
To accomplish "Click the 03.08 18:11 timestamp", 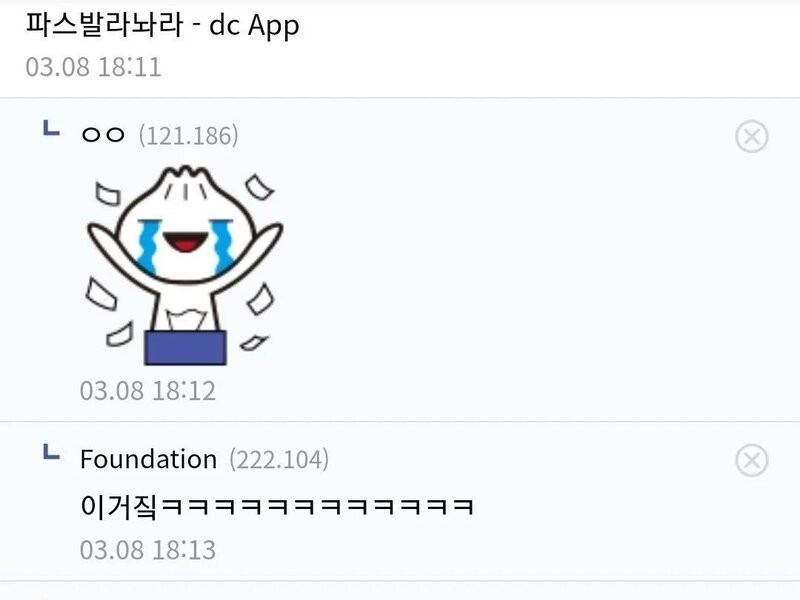I will (x=93, y=67).
